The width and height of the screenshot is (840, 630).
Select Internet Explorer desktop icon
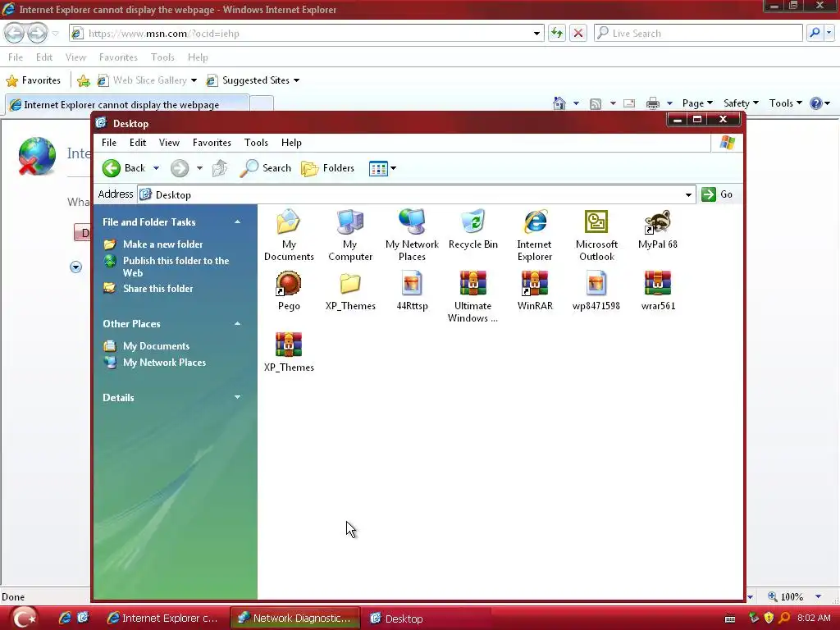tap(535, 222)
